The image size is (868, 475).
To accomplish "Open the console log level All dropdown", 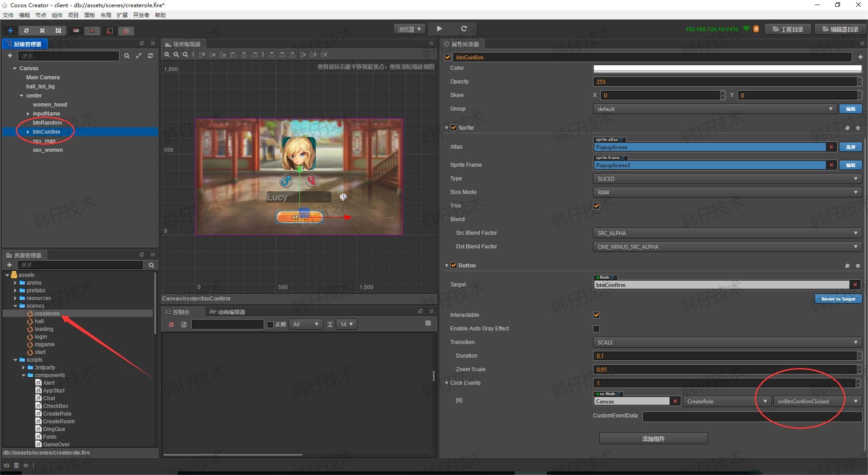I will tap(306, 325).
